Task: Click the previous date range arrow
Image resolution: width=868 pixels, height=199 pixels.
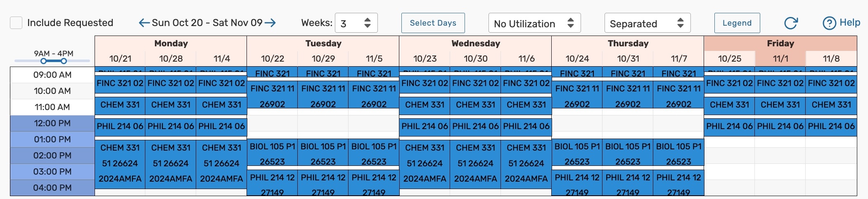Action: click(144, 23)
